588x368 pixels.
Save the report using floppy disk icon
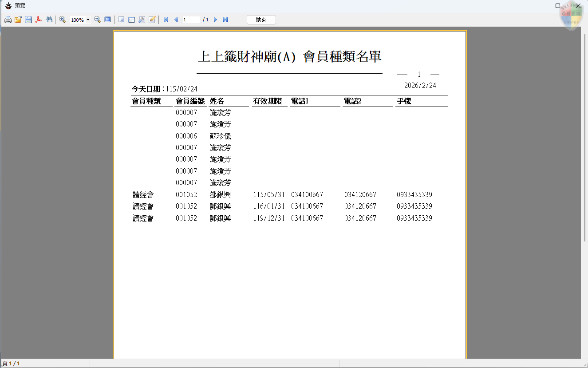click(28, 20)
